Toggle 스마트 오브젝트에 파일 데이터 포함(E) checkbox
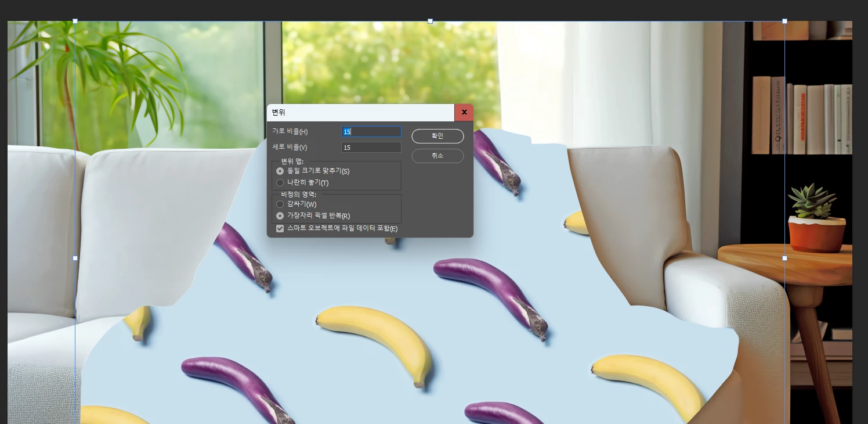Viewport: 868px width, 424px height. pyautogui.click(x=280, y=229)
